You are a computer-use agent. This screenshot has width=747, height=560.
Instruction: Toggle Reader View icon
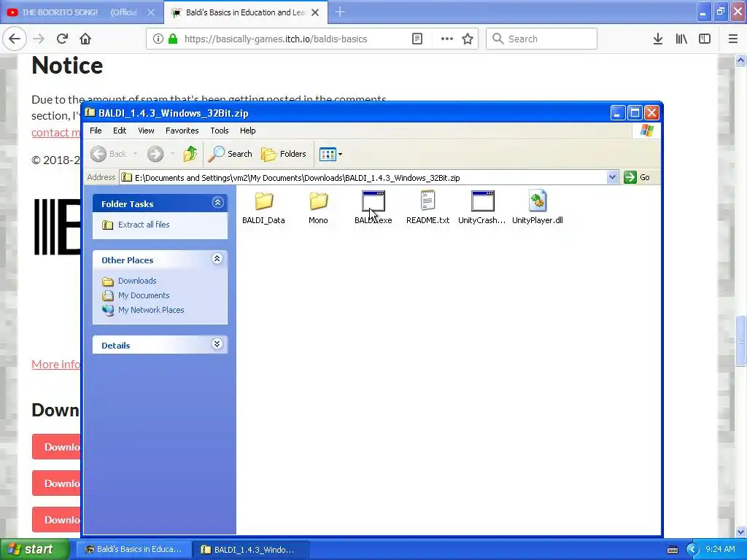tap(417, 39)
